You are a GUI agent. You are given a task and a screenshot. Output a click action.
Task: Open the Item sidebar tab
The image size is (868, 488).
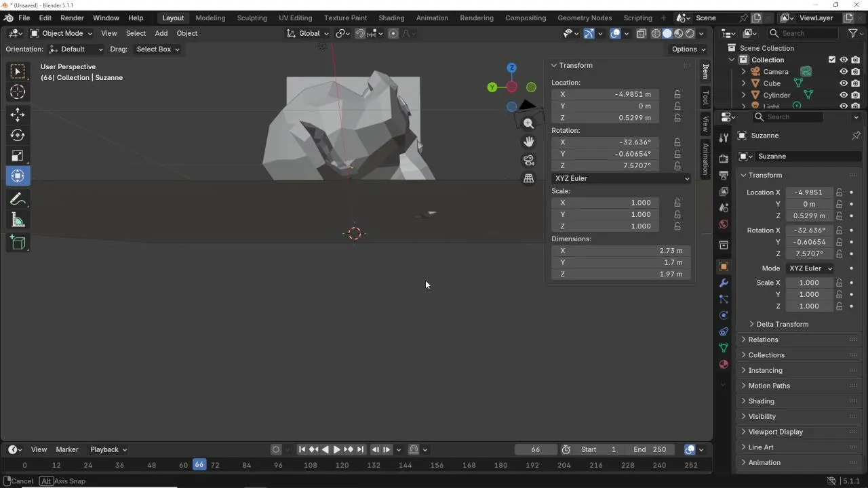point(705,71)
